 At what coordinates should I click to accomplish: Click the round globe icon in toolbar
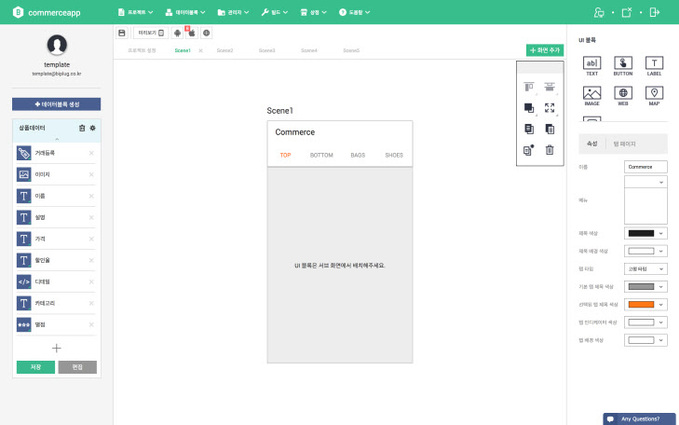tap(207, 33)
